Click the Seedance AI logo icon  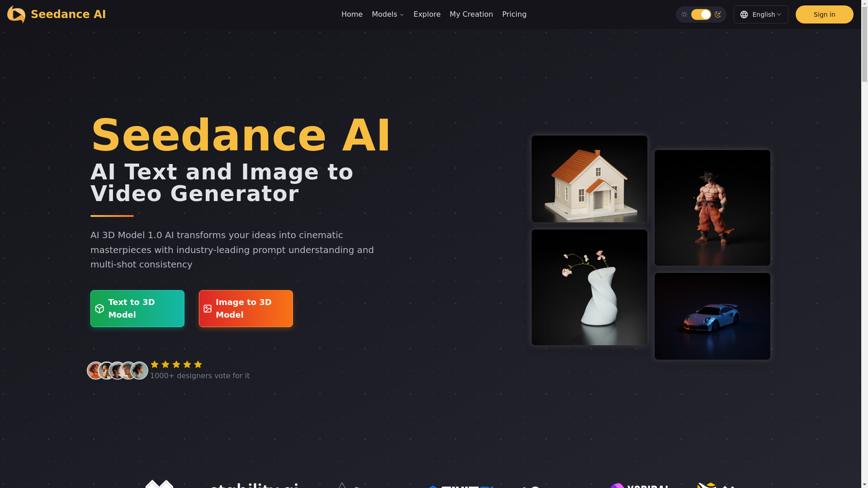coord(16,14)
